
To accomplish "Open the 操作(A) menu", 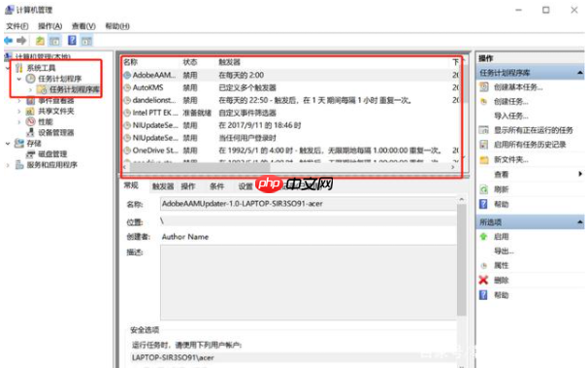I will pos(49,26).
